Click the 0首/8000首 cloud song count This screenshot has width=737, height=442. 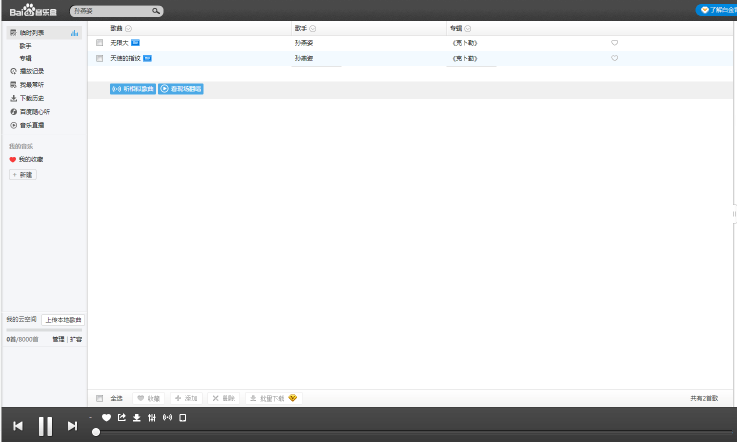pyautogui.click(x=22, y=339)
